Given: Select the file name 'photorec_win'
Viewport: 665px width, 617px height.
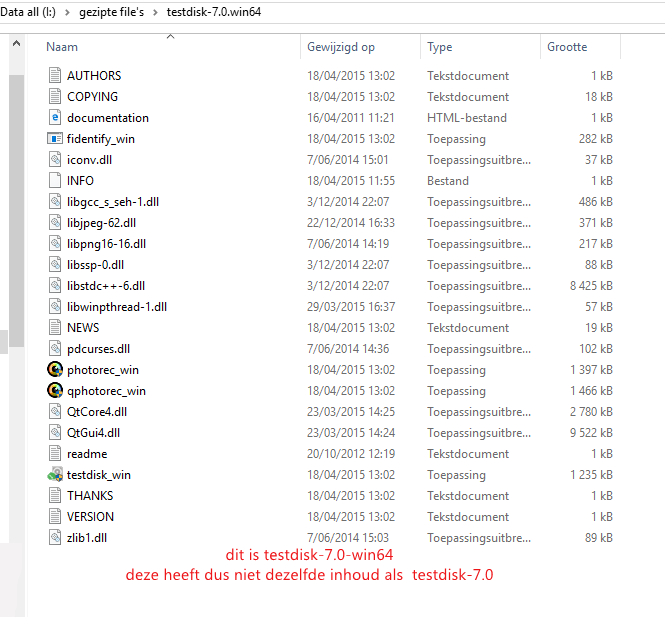Looking at the screenshot, I should [x=103, y=370].
